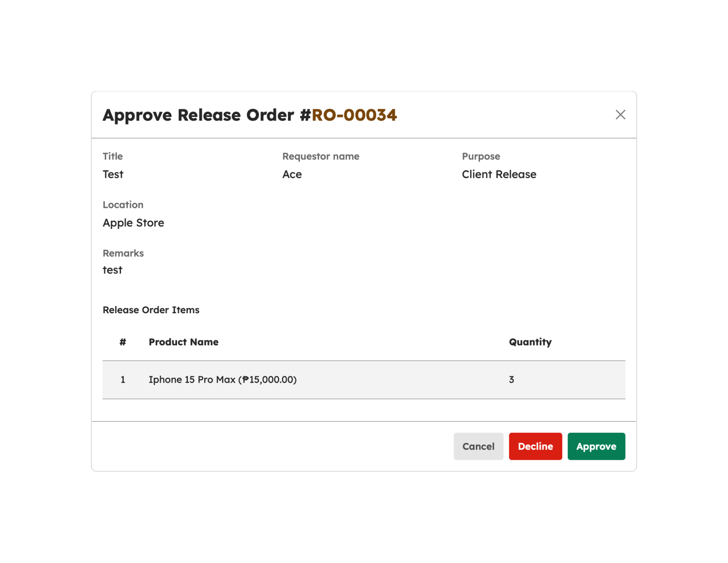Click the 'Product Name' column header
This screenshot has width=728, height=563.
click(183, 342)
